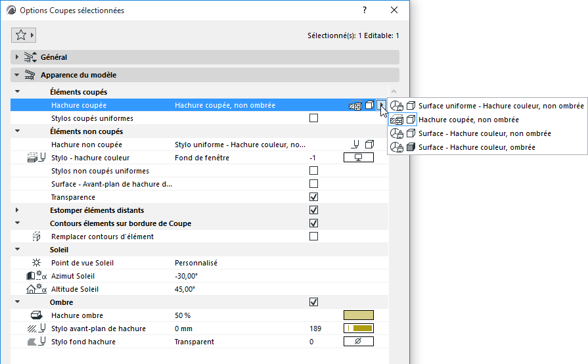The width and height of the screenshot is (588, 364).
Task: Select the Hachure coupée row label
Action: pyautogui.click(x=79, y=105)
